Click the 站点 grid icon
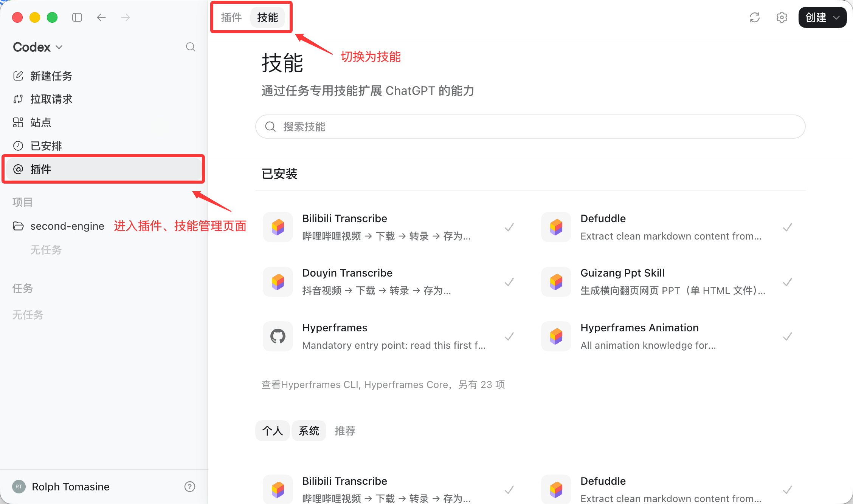This screenshot has height=504, width=853. click(18, 122)
